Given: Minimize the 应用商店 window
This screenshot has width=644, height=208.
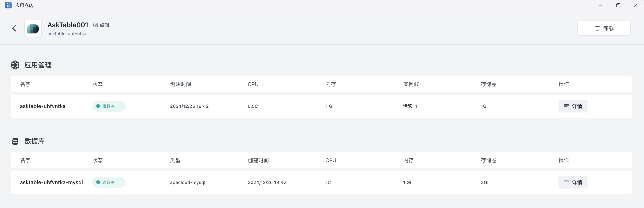Looking at the screenshot, I should [601, 5].
